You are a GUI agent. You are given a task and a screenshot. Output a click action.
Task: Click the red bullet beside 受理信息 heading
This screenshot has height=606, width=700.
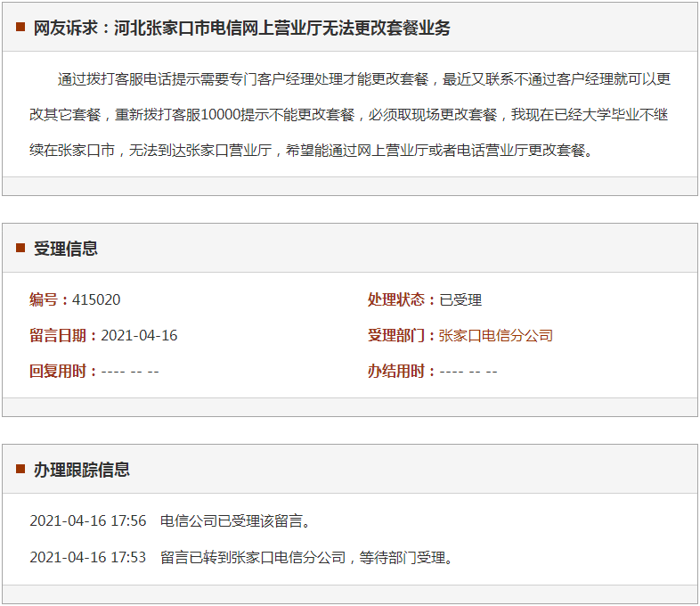(20, 248)
